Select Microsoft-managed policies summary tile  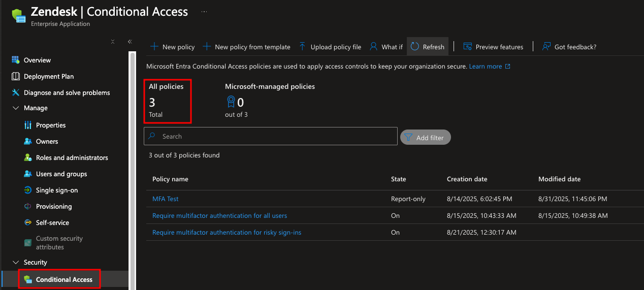point(270,100)
